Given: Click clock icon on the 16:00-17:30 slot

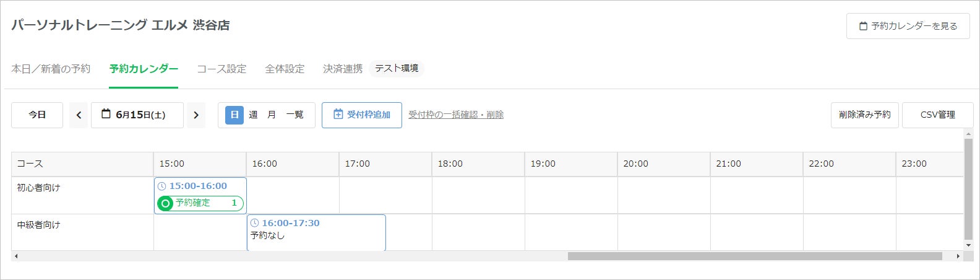Looking at the screenshot, I should [254, 223].
